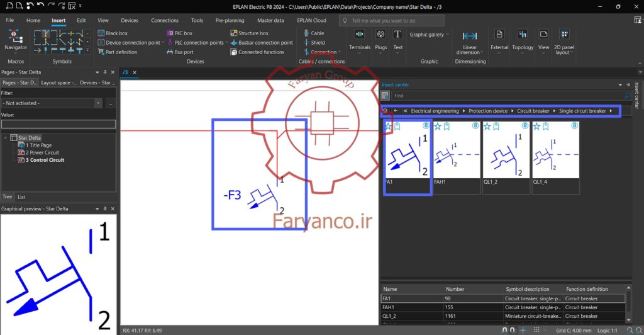Select the Linear dimension tool
The height and width of the screenshot is (335, 644).
(x=469, y=42)
